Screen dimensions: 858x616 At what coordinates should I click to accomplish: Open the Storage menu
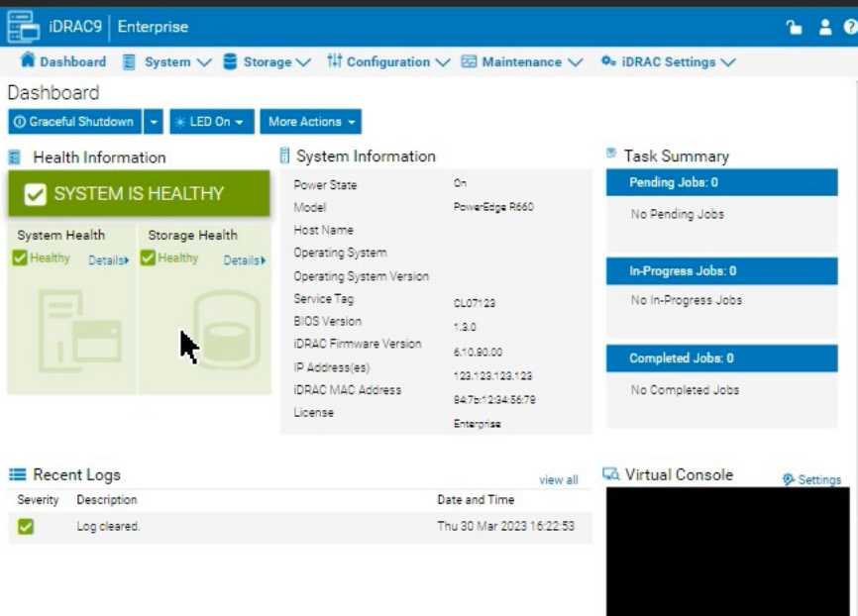(x=267, y=61)
